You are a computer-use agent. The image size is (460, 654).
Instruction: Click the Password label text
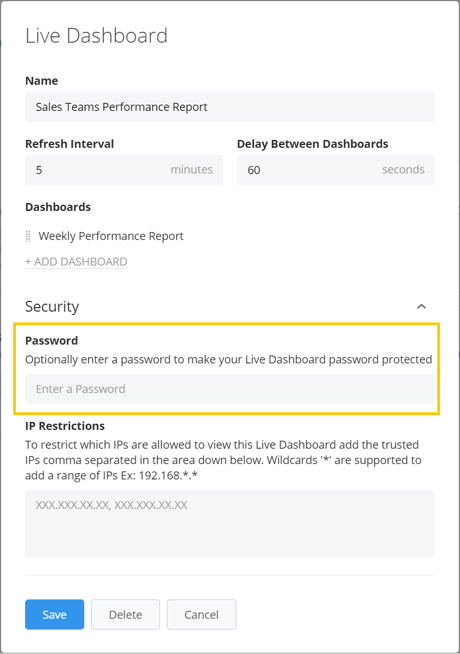pyautogui.click(x=52, y=340)
